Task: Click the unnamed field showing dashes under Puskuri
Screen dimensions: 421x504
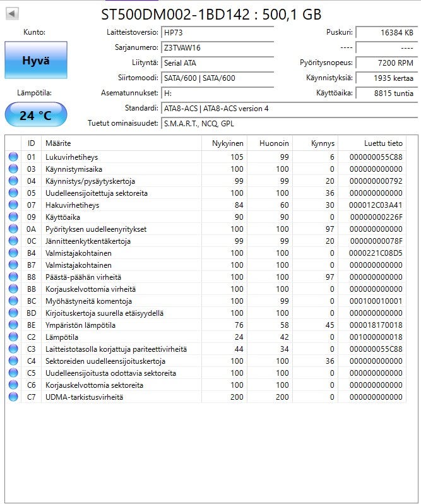Action: [387, 47]
